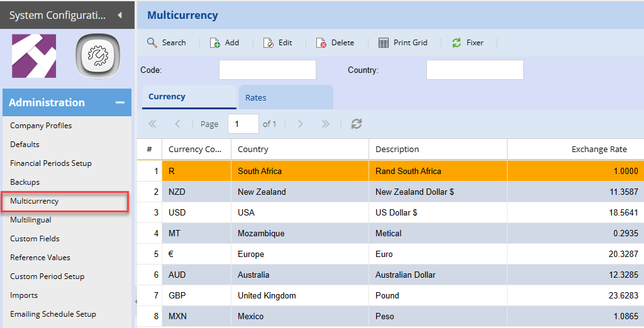The image size is (644, 328).
Task: Refresh the currency grid
Action: [357, 124]
